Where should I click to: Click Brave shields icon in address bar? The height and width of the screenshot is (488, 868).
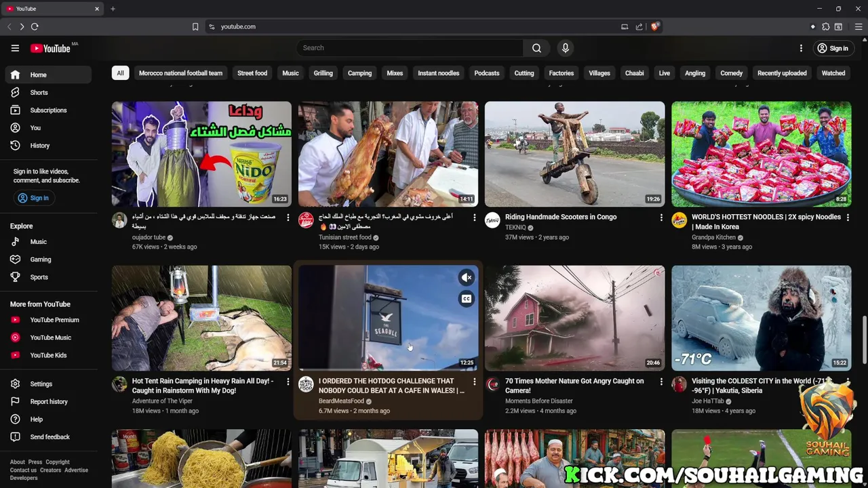(x=654, y=26)
